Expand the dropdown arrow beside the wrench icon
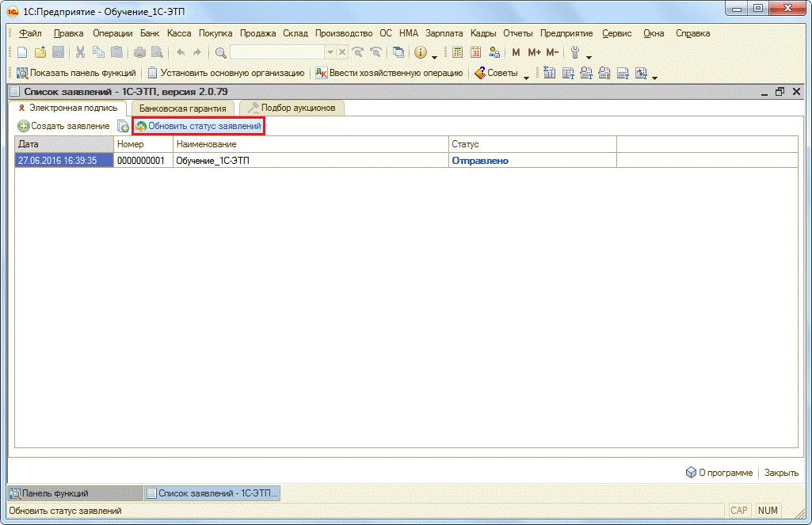 [589, 56]
